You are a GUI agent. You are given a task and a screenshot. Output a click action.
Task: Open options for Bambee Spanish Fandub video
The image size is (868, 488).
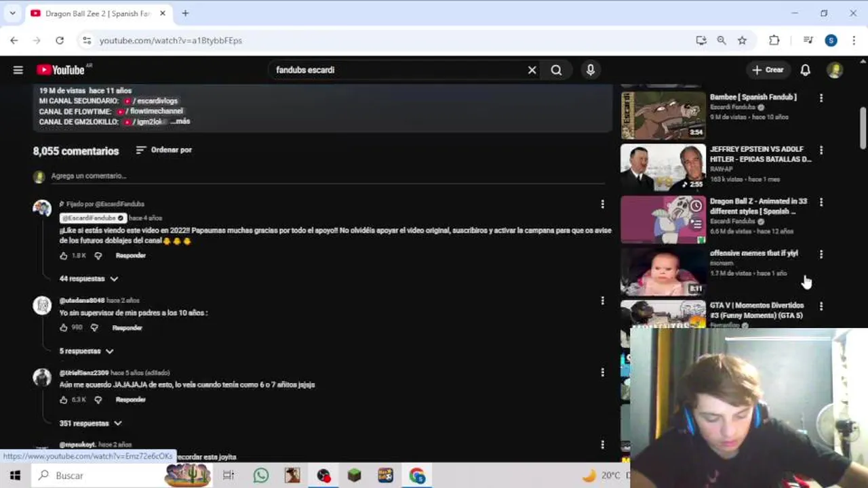click(x=821, y=98)
